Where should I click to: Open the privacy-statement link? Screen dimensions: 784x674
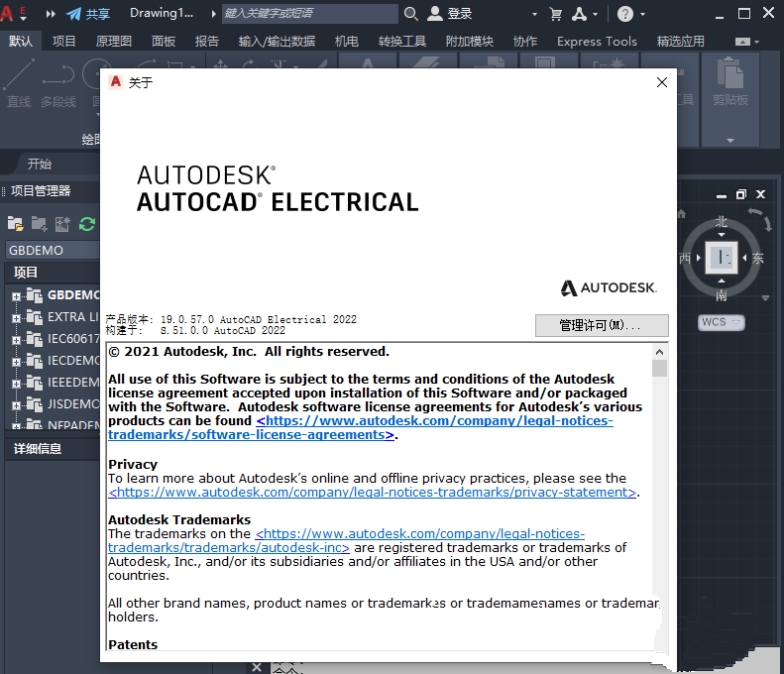pos(373,492)
